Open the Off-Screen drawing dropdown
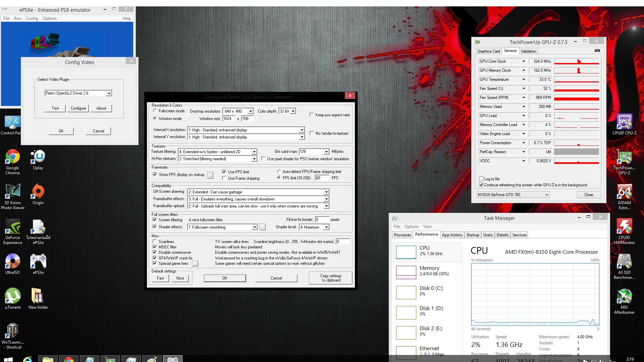This screenshot has width=644, height=362. tap(326, 192)
